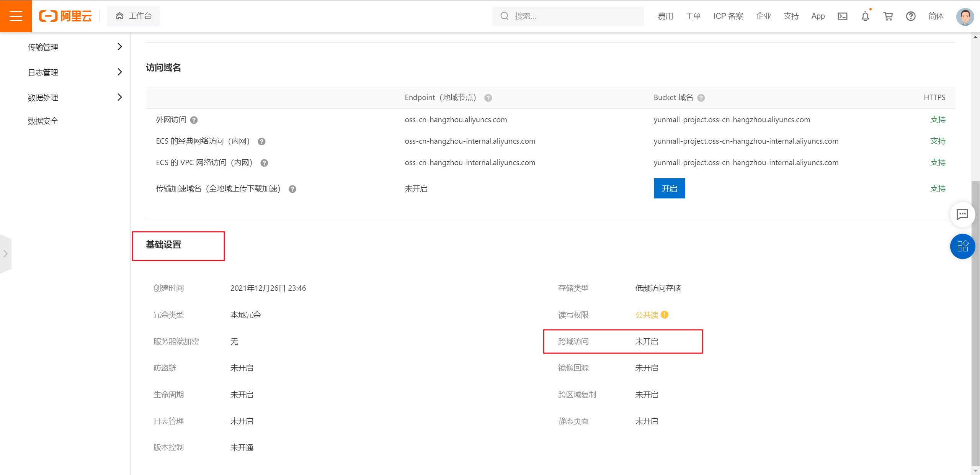980x475 pixels.
Task: Switch language via 简体
Action: pyautogui.click(x=936, y=16)
